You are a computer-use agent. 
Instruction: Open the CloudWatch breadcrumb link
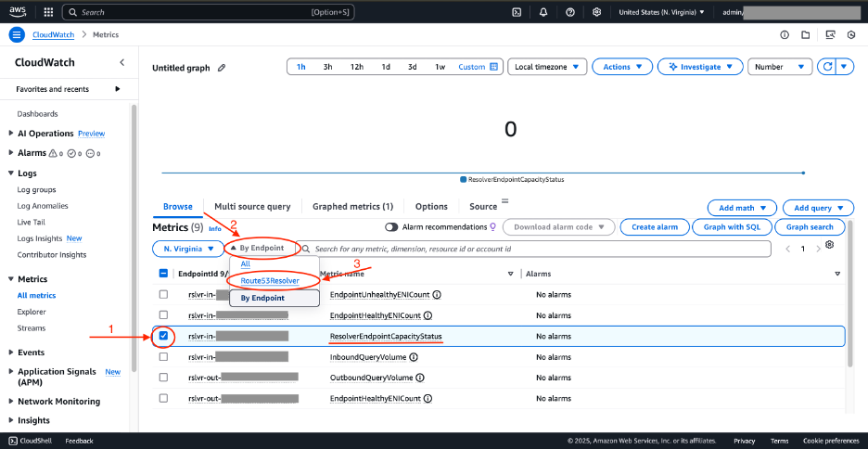pos(53,35)
